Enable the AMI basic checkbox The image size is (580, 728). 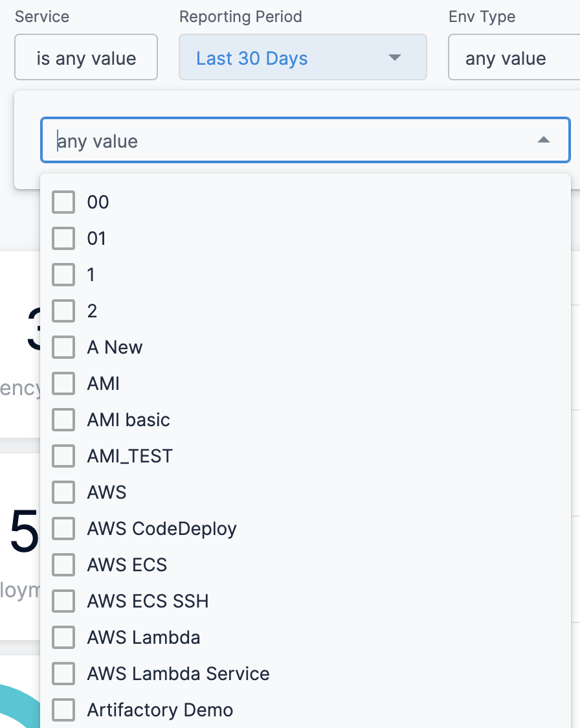point(63,420)
